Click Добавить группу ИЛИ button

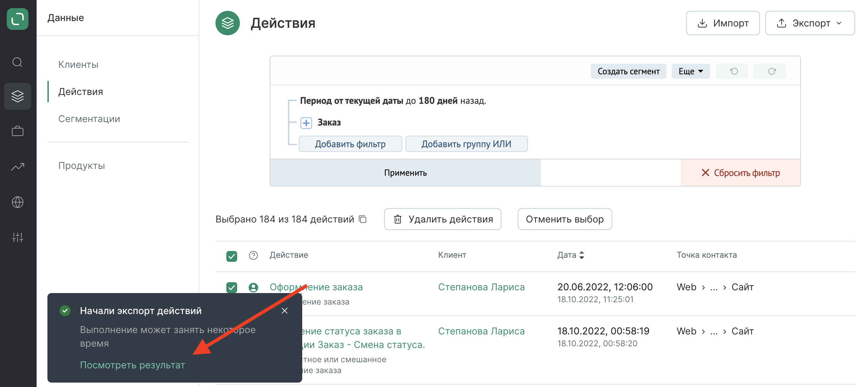tap(466, 144)
